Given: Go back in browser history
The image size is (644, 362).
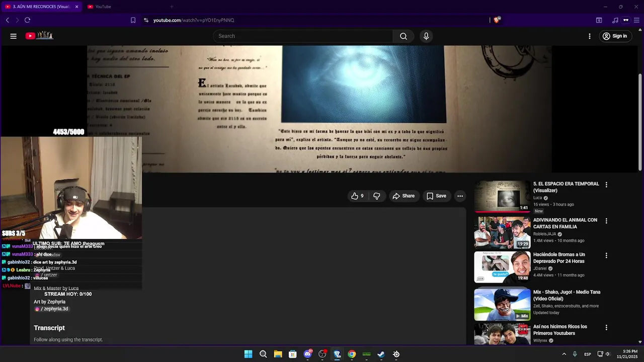Looking at the screenshot, I should point(8,20).
